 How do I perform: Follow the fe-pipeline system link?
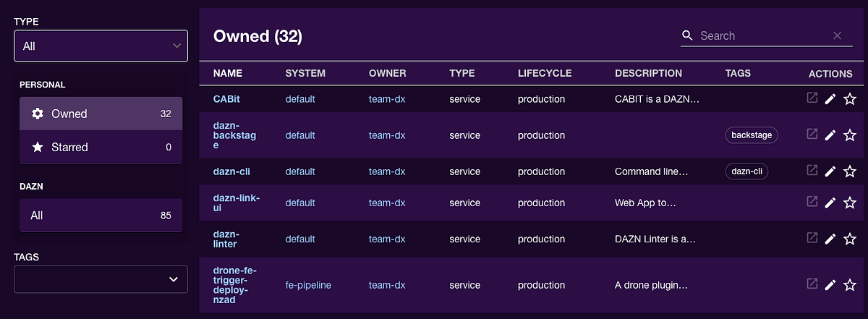click(x=308, y=285)
